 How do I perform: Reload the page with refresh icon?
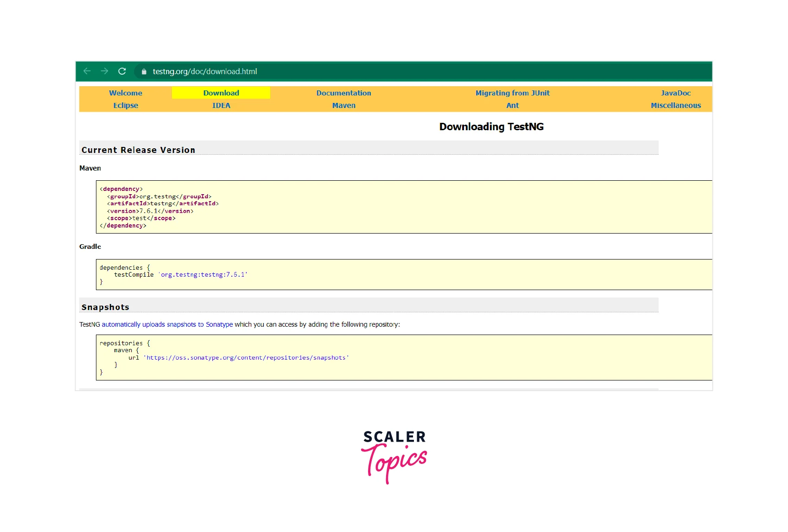tap(122, 71)
